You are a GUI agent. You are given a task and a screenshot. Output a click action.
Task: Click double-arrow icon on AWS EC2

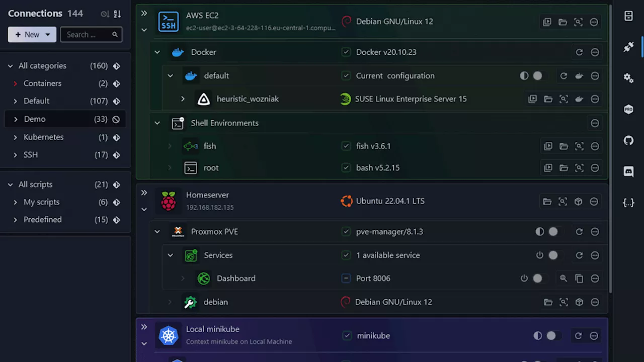point(144,14)
